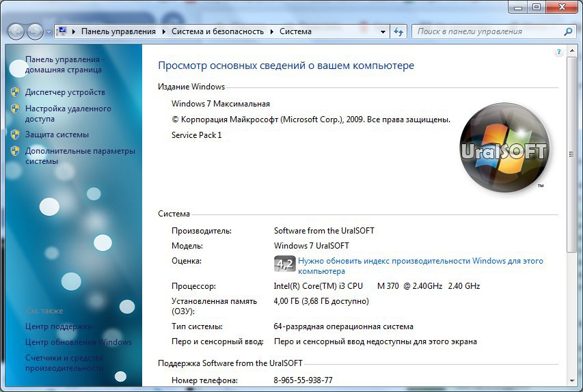Open Центр поддержки link
This screenshot has width=583, height=392.
point(58,326)
